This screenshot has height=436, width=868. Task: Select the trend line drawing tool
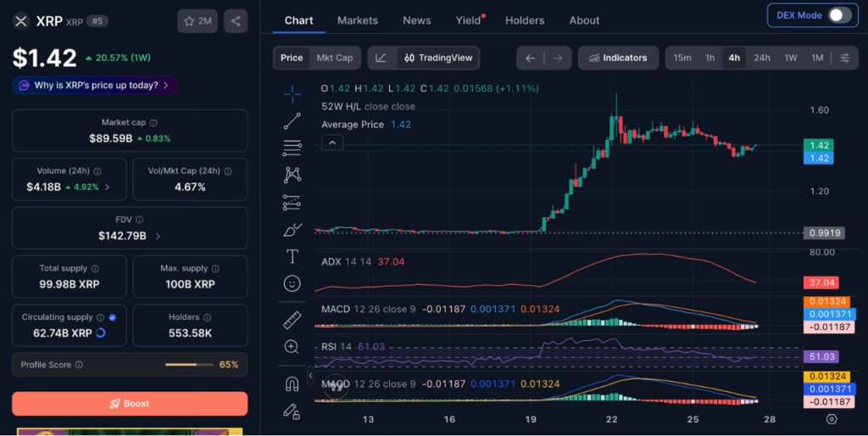pyautogui.click(x=292, y=121)
